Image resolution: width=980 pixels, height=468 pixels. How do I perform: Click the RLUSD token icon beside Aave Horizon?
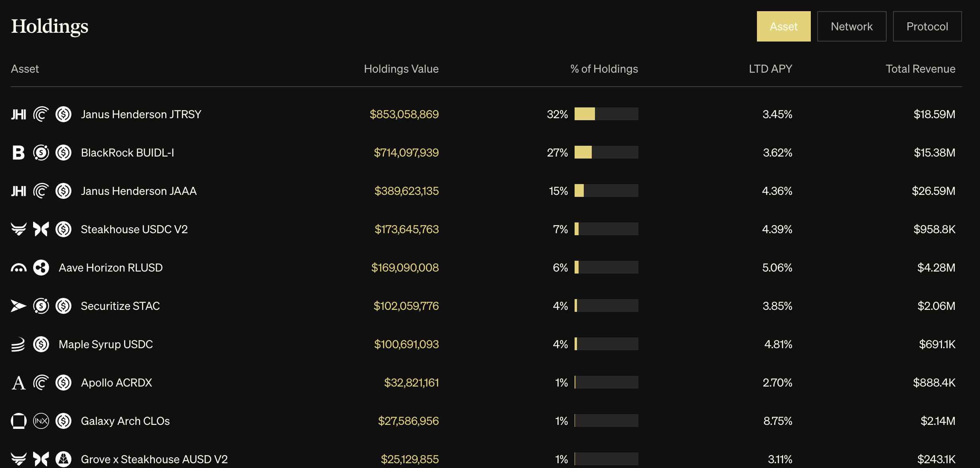(41, 268)
